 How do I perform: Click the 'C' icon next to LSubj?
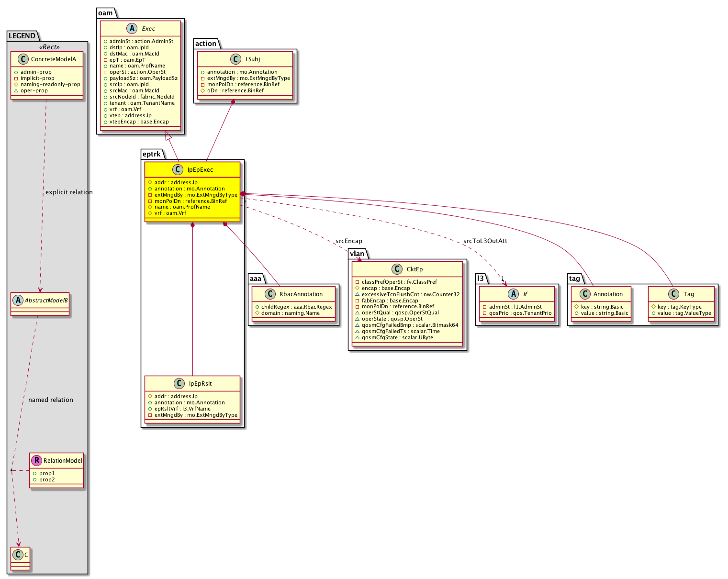(235, 59)
